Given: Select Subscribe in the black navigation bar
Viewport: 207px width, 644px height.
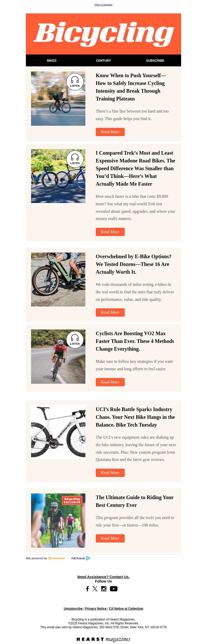Looking at the screenshot, I should coord(155,61).
